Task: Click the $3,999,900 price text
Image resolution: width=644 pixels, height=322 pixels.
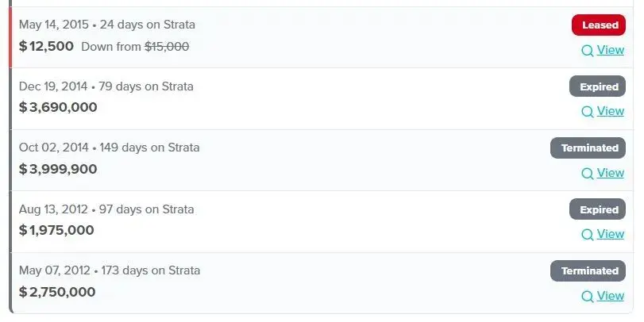Action: tap(58, 169)
